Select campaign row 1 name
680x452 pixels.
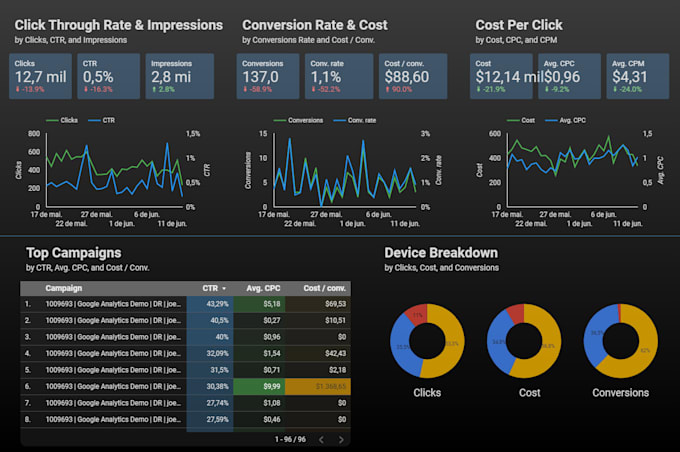113,304
